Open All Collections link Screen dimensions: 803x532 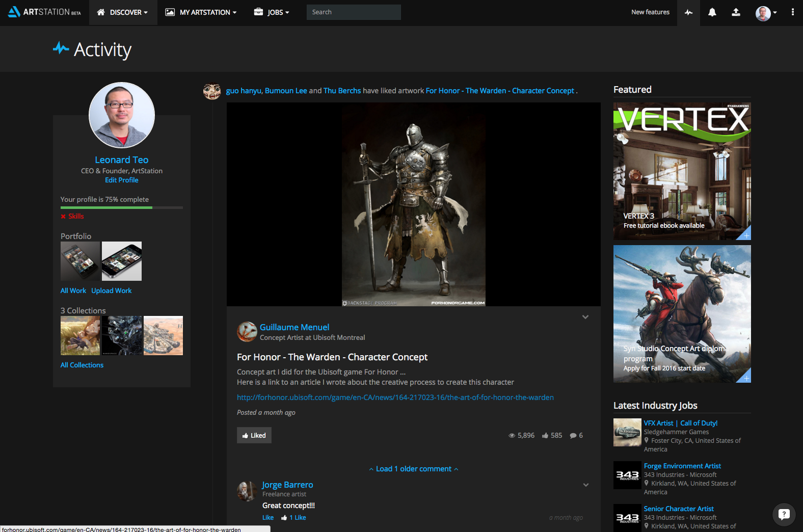click(82, 365)
